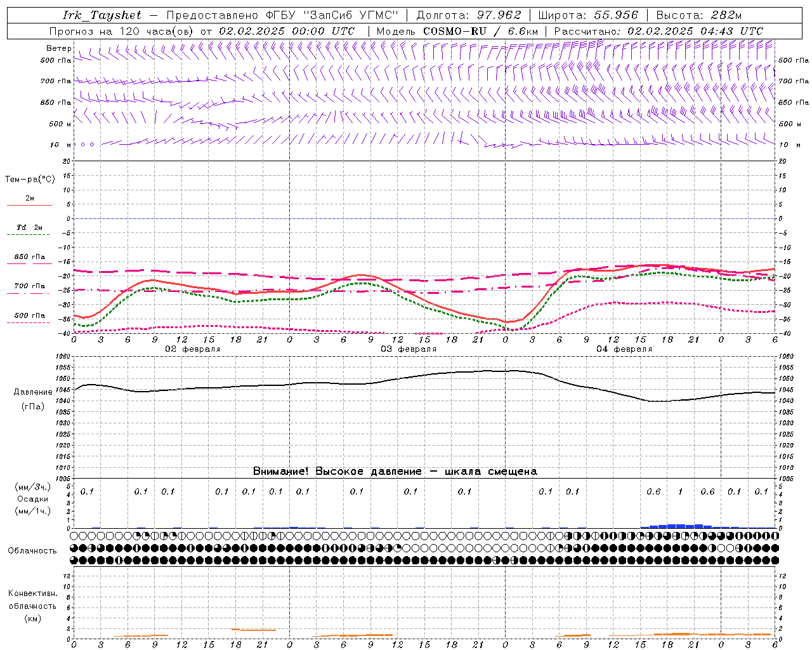This screenshot has height=650, width=812.
Task: Select the 'Конвективн.' convective cloud label
Action: (x=32, y=594)
